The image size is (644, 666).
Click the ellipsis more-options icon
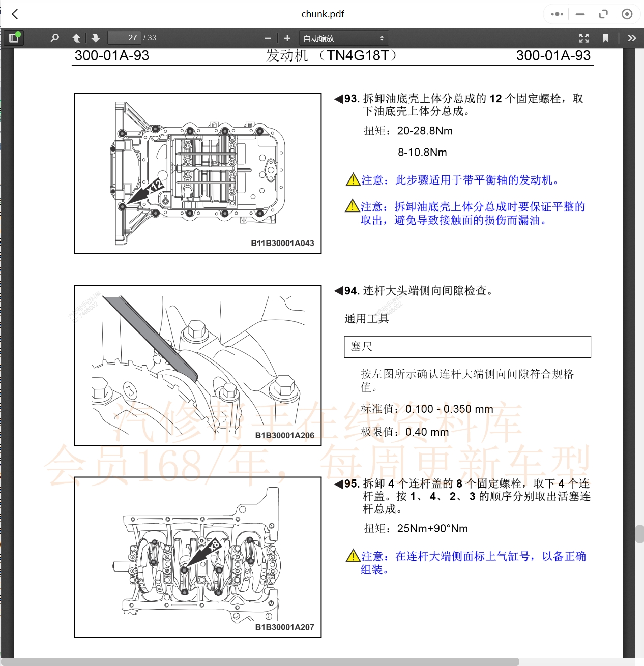coord(556,14)
